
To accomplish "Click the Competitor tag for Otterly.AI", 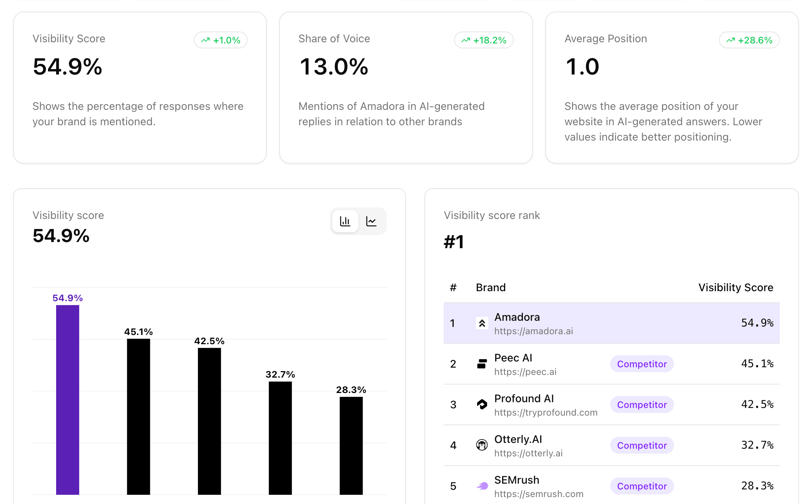I will coord(642,445).
